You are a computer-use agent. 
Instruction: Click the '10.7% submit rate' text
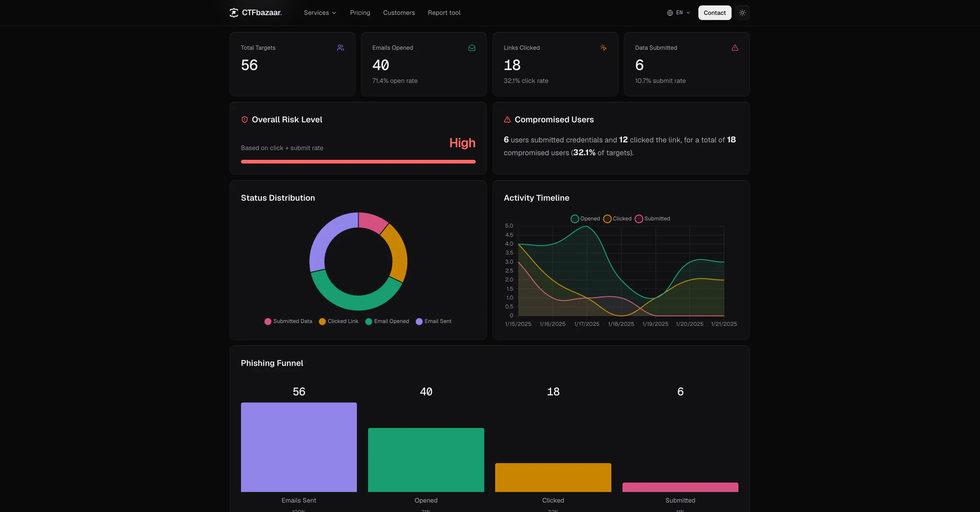[660, 81]
